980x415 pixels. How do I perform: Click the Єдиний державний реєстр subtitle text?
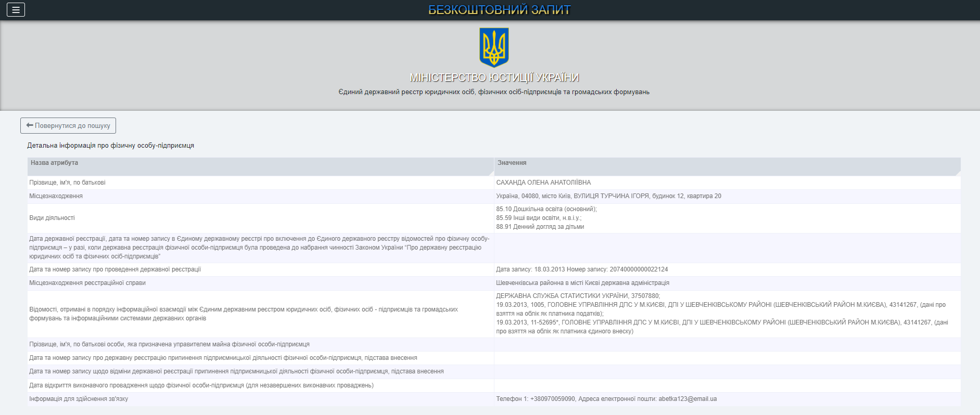point(494,92)
